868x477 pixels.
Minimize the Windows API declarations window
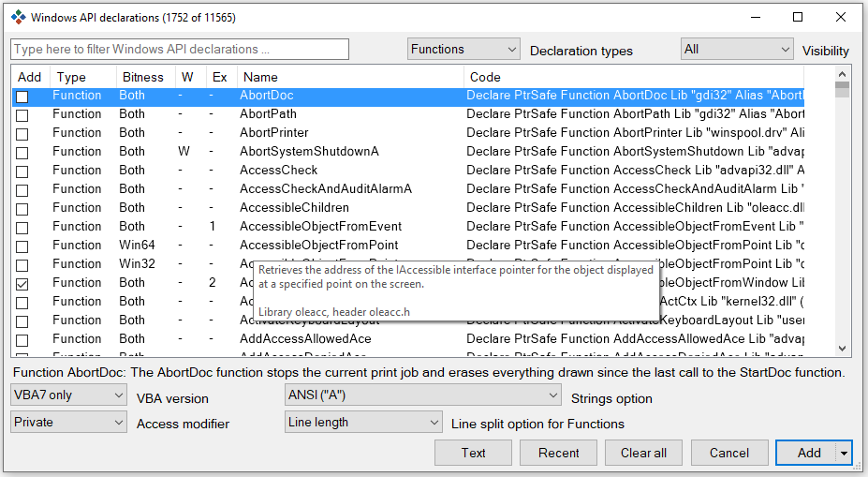(756, 17)
